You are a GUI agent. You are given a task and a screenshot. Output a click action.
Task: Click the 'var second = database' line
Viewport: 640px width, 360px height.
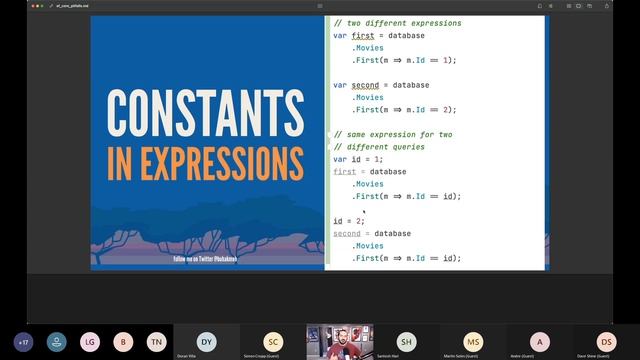point(381,85)
